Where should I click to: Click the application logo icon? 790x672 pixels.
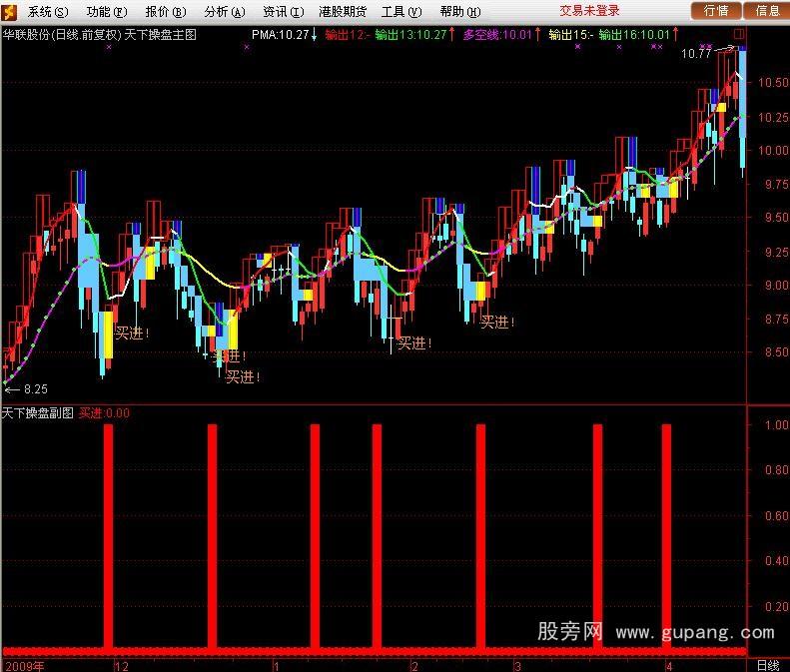(9, 12)
